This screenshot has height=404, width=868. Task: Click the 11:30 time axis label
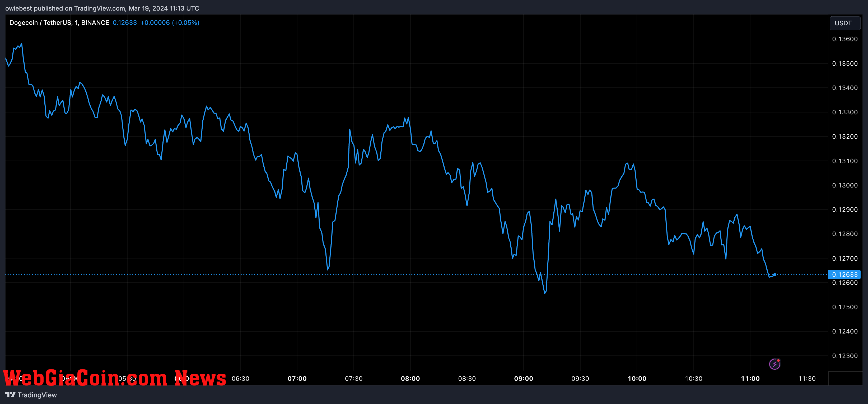pyautogui.click(x=807, y=378)
